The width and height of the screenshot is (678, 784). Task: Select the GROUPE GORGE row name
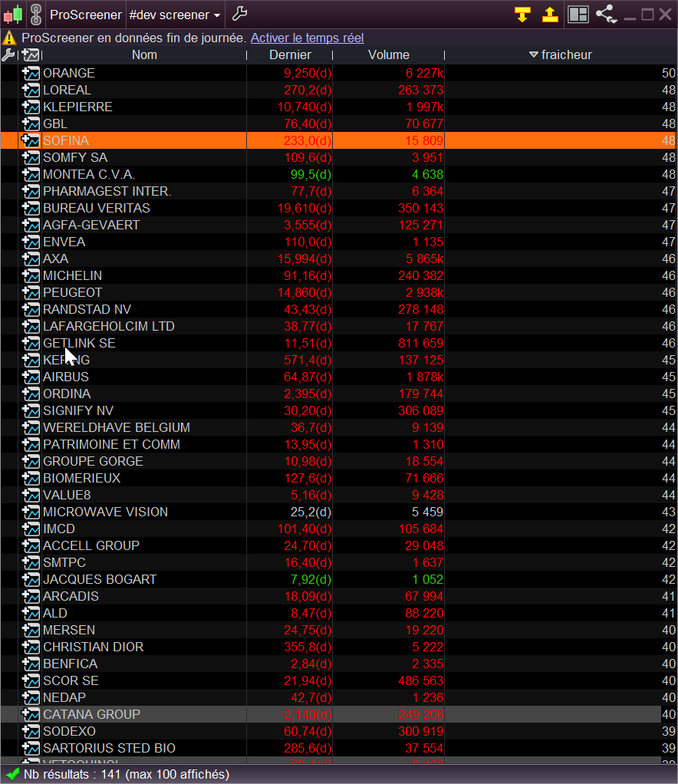(93, 462)
